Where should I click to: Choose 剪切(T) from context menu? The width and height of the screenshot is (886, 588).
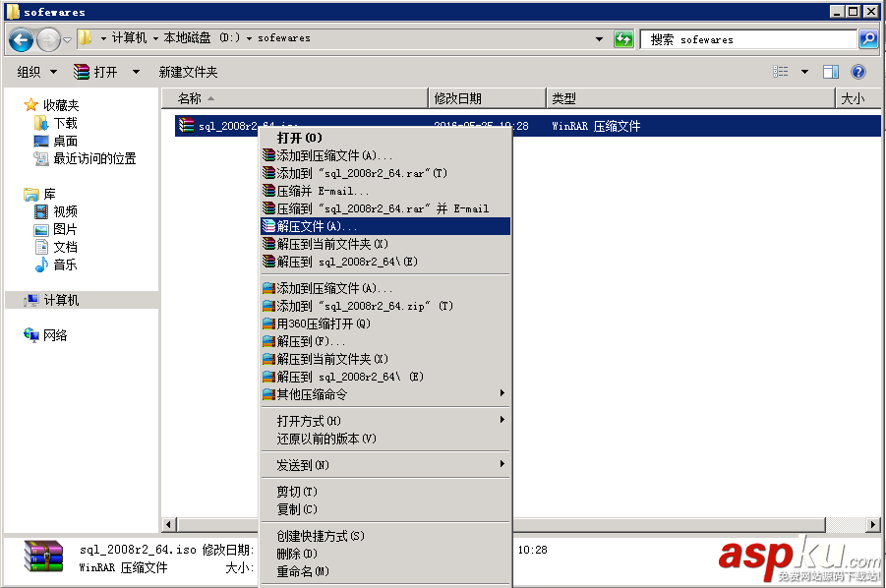click(x=385, y=492)
